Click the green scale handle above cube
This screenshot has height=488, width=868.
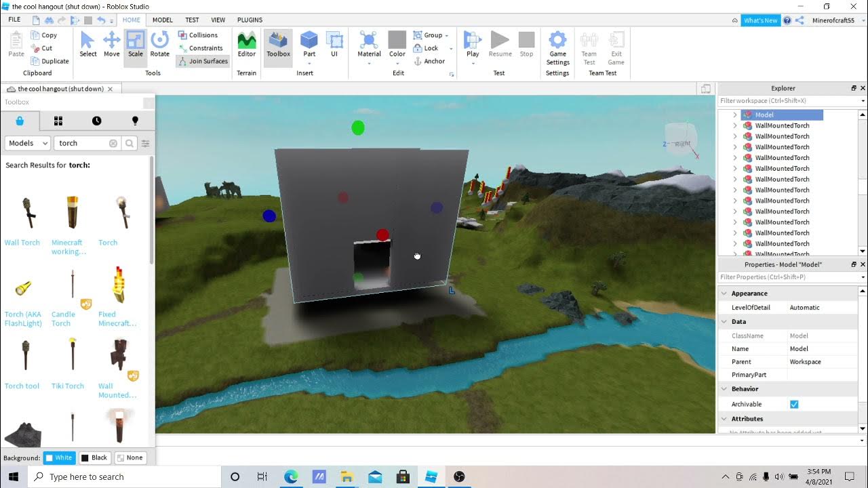(358, 127)
